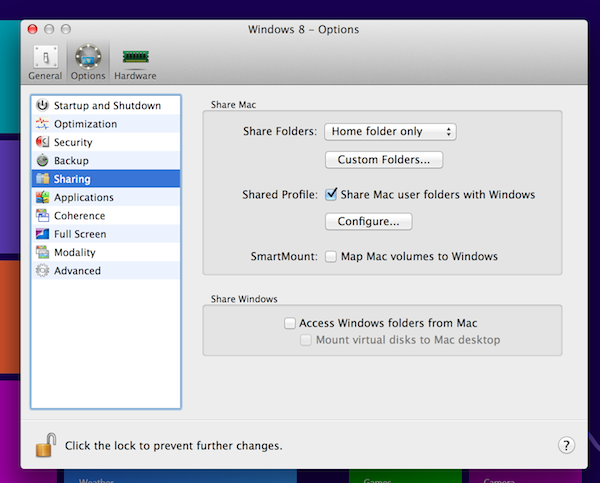This screenshot has height=483, width=600.
Task: Select Modality in the sidebar
Action: [106, 252]
